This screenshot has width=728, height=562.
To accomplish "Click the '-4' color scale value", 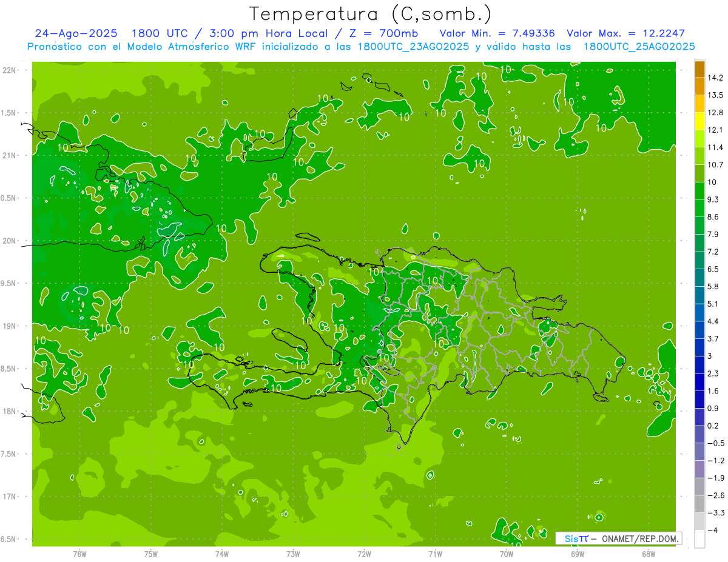I will tap(712, 530).
